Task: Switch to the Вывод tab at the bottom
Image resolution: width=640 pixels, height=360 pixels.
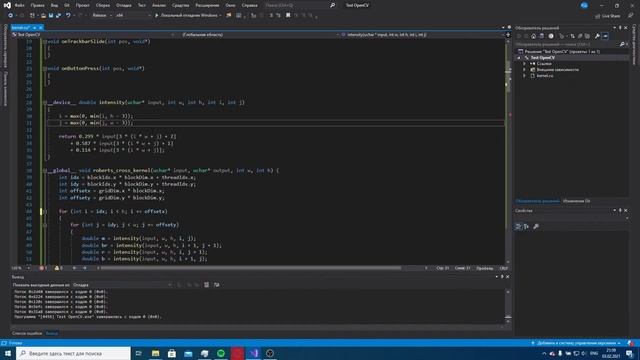Action: click(52, 333)
